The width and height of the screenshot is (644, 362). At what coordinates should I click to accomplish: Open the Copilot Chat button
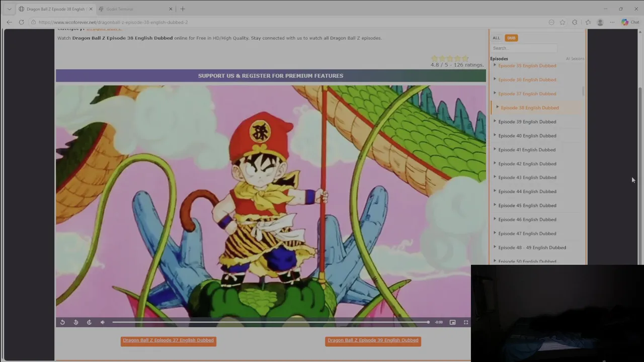630,22
